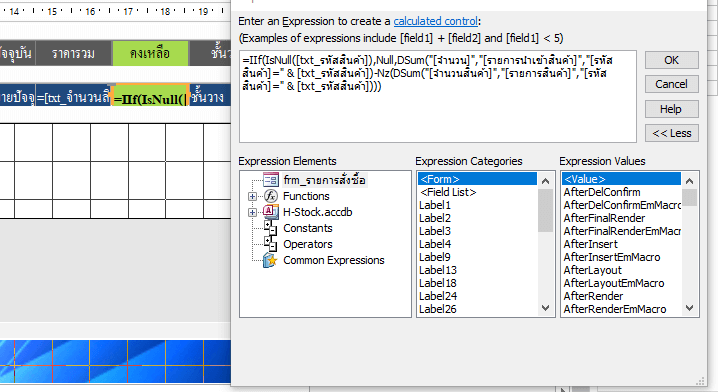This screenshot has width=718, height=392.
Task: Select AfterRenderEmMacro in Expression Values
Action: pos(621,309)
